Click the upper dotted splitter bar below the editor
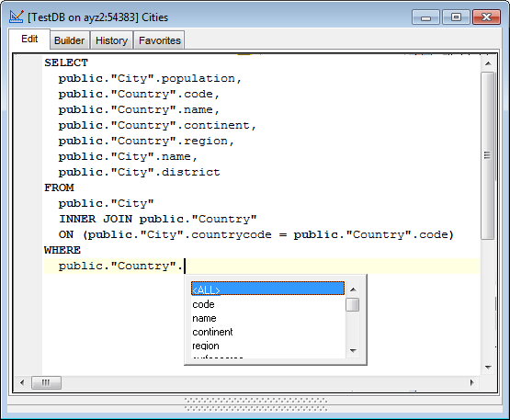 click(x=255, y=401)
